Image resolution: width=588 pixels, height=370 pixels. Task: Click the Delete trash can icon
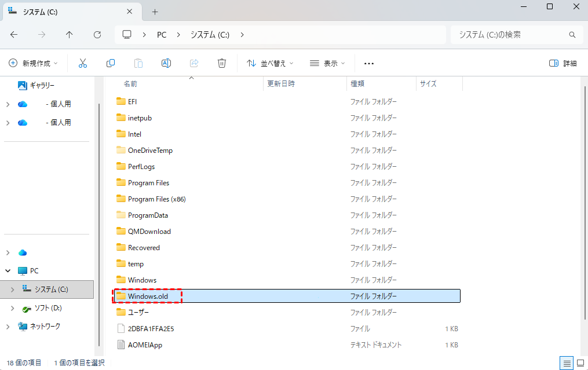(x=221, y=63)
